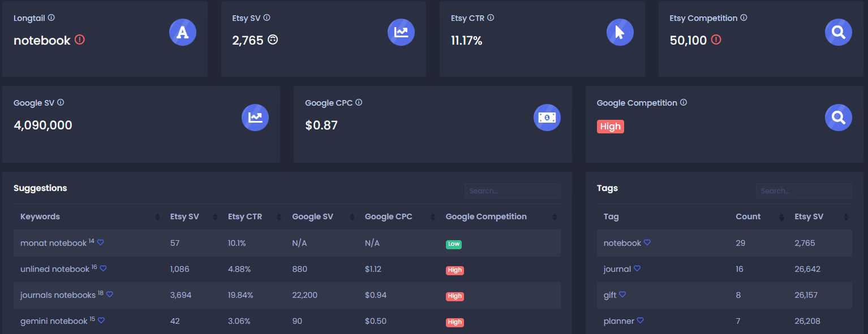The height and width of the screenshot is (334, 868).
Task: Click the Tags search field
Action: (x=804, y=191)
